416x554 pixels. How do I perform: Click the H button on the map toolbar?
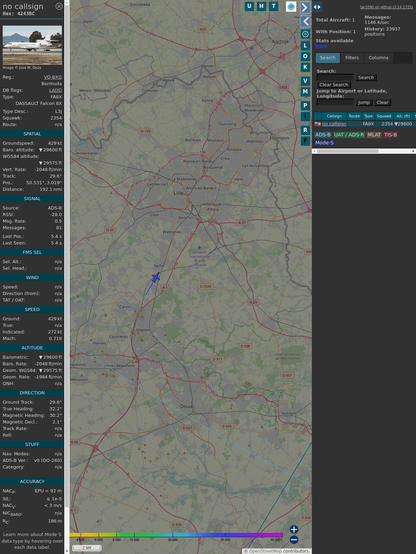[x=261, y=6]
